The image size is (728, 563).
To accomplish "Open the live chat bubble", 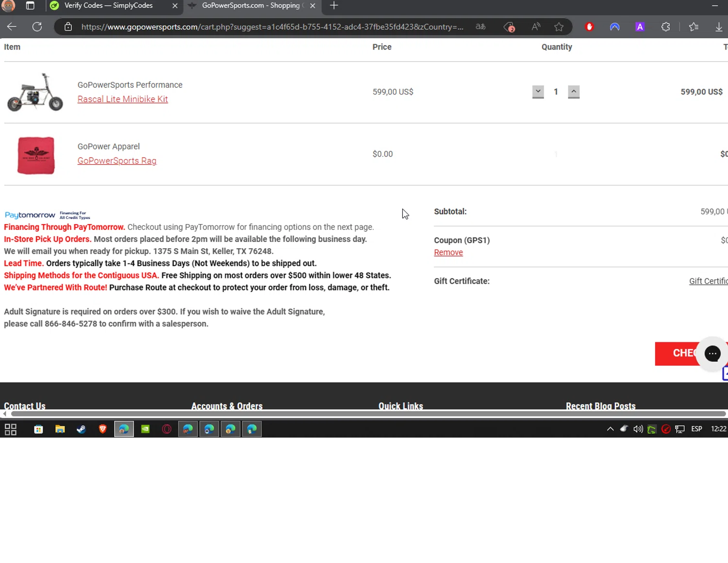I will (x=712, y=354).
